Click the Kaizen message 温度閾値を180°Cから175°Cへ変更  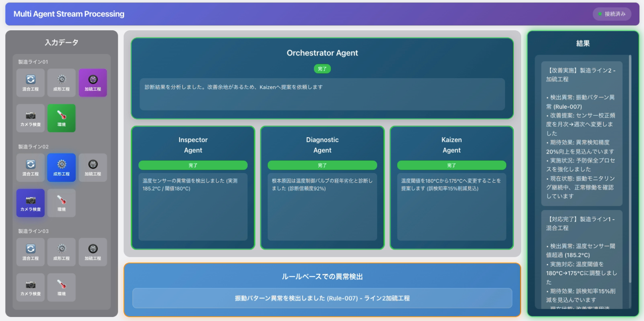coord(451,185)
